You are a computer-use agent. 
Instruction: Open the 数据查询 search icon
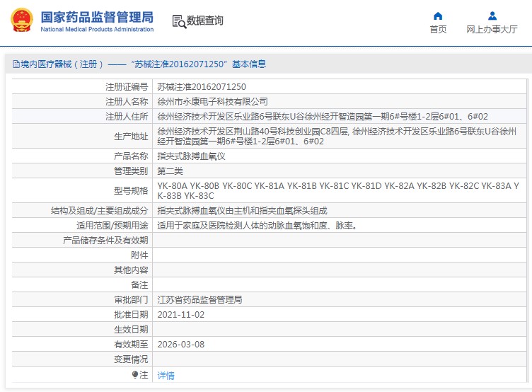[179, 21]
